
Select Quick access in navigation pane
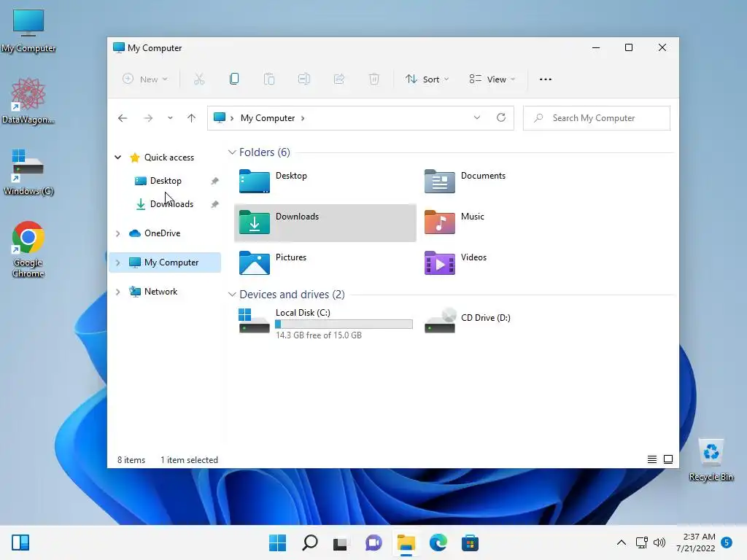(169, 157)
